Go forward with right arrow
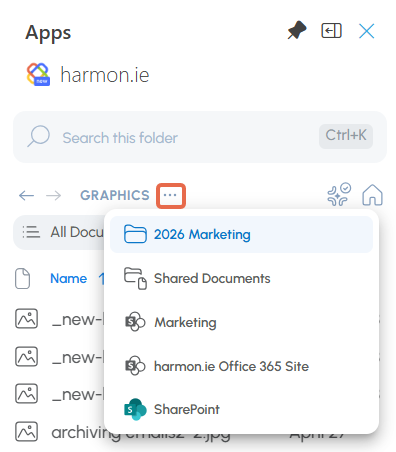This screenshot has width=396, height=452. pyautogui.click(x=53, y=195)
